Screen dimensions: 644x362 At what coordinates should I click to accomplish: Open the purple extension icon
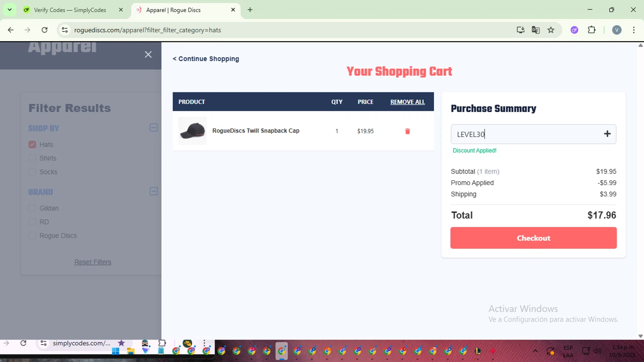(x=574, y=30)
